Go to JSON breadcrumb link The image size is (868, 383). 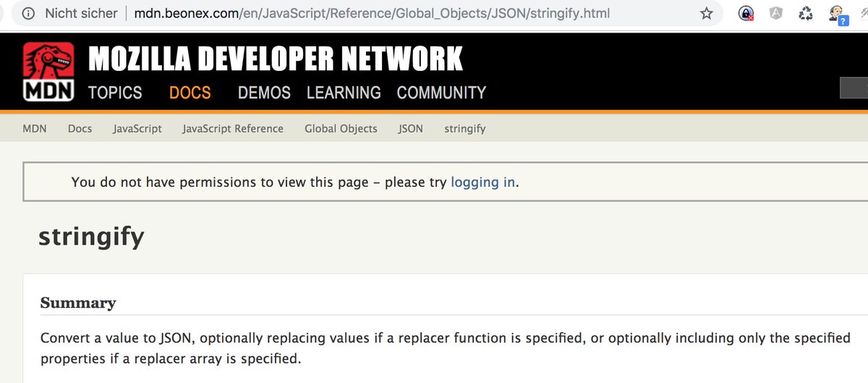411,128
